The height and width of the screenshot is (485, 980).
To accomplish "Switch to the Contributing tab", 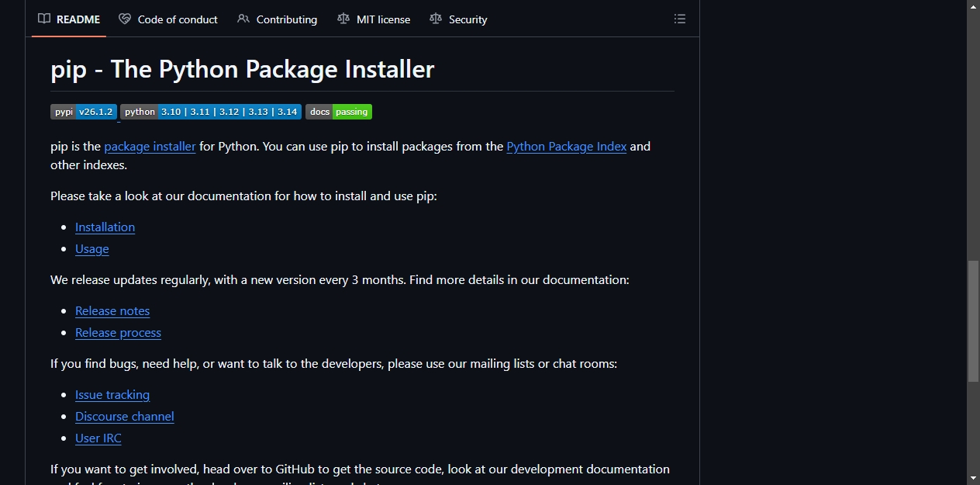I will coord(278,19).
